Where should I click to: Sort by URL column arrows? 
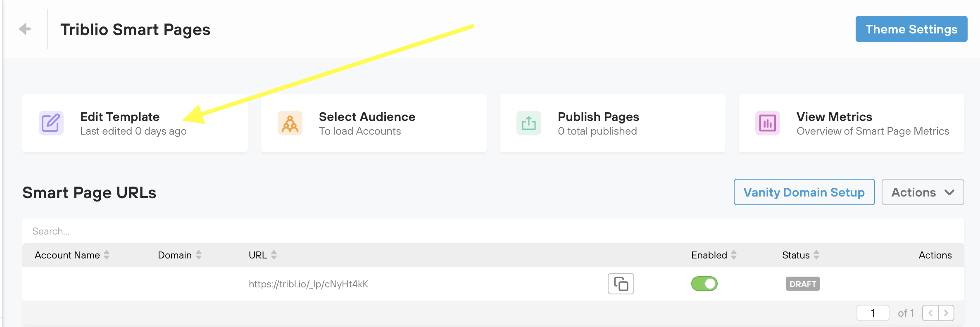[274, 255]
